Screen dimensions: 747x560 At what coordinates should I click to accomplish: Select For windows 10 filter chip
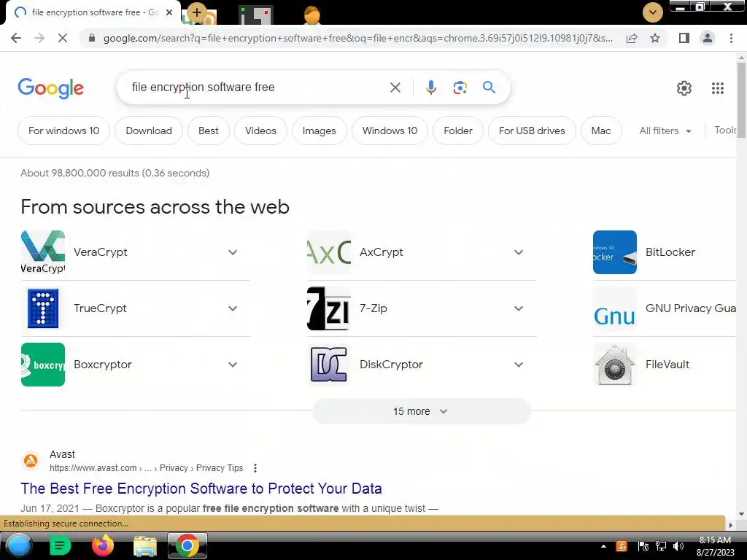(64, 131)
